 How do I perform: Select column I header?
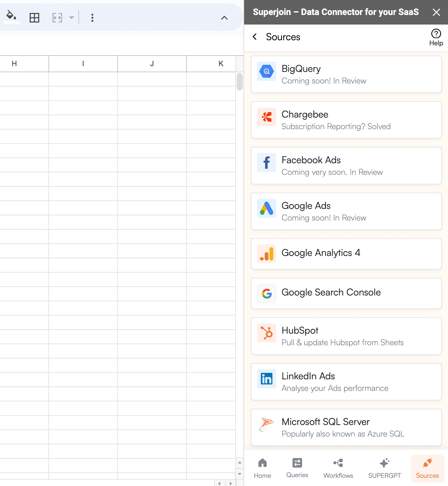(83, 64)
